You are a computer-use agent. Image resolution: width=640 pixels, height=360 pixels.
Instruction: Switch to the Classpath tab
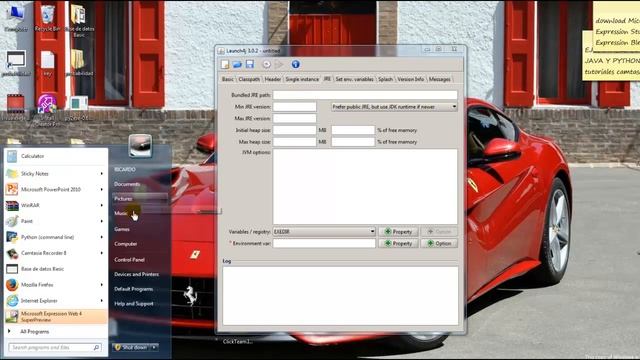[x=249, y=79]
